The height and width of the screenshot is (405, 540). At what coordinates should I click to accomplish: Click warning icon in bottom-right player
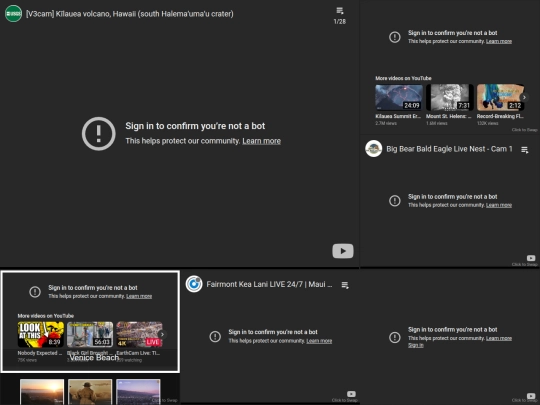click(x=395, y=337)
